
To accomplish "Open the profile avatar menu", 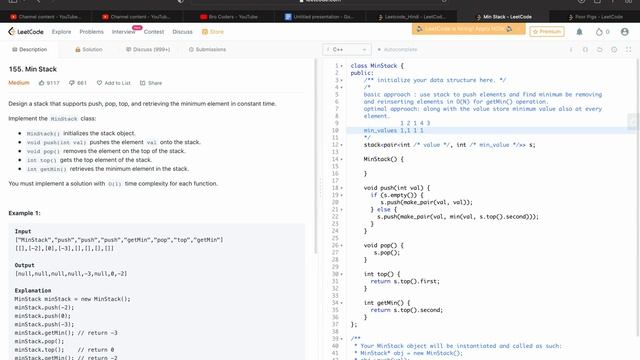I will (624, 31).
